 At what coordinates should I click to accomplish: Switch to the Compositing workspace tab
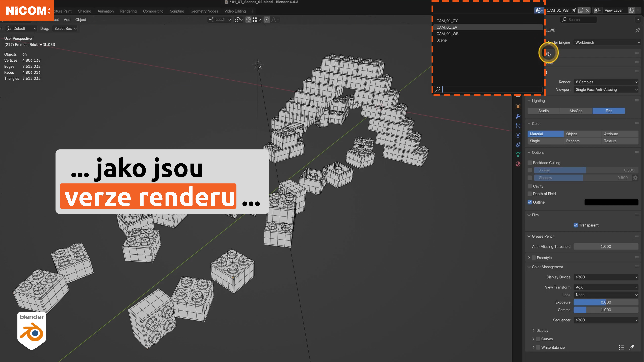click(153, 11)
